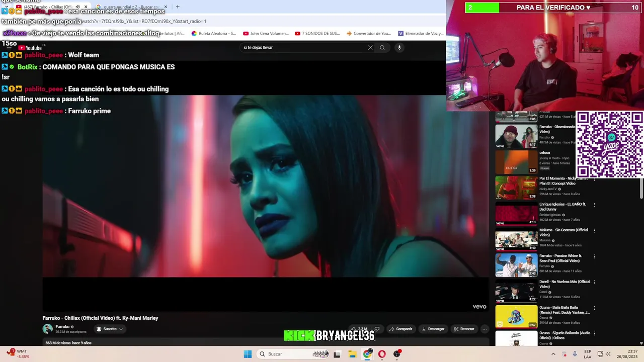The width and height of the screenshot is (644, 362).
Task: Click the '863 M de vistas' description text
Action: pyautogui.click(x=68, y=343)
